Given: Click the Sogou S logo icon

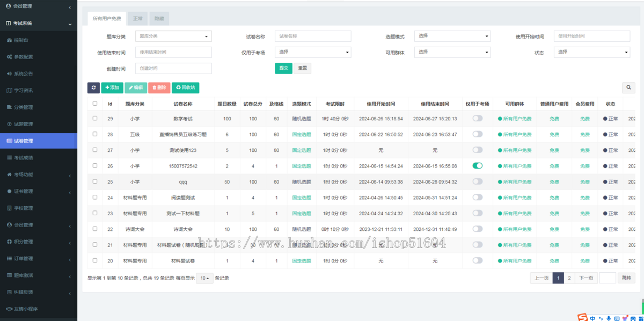Looking at the screenshot, I should pos(582,318).
